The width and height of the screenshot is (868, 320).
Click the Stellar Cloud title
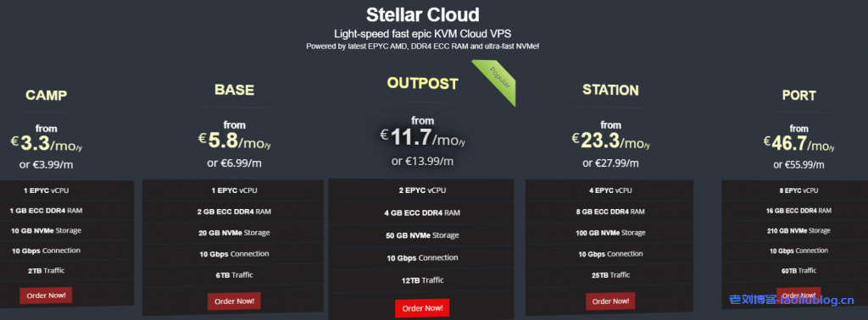pyautogui.click(x=422, y=14)
